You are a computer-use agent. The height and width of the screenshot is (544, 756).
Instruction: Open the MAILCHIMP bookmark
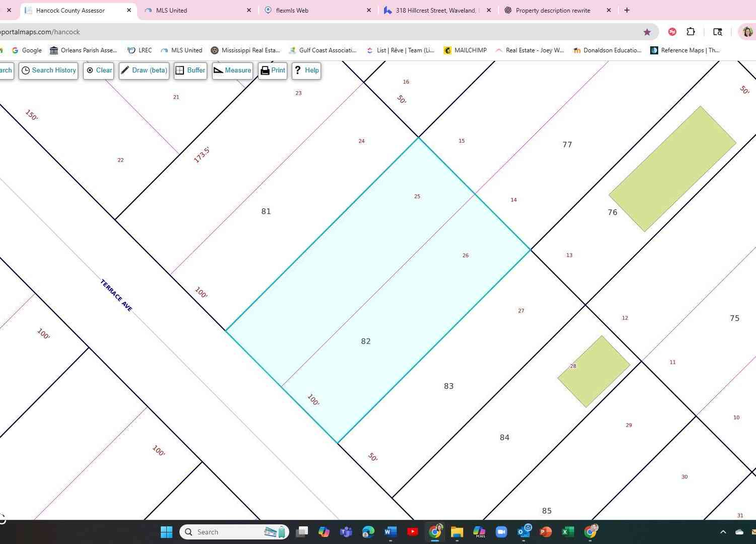[465, 50]
